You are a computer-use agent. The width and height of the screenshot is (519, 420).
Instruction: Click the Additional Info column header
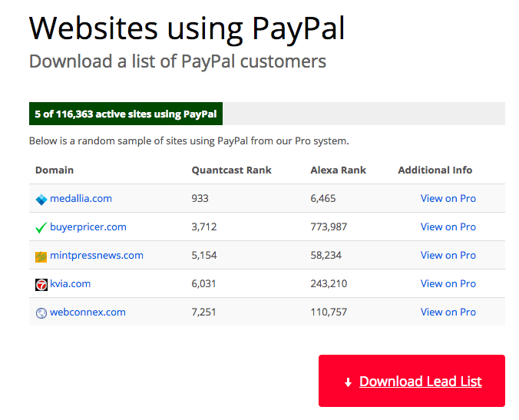[435, 170]
